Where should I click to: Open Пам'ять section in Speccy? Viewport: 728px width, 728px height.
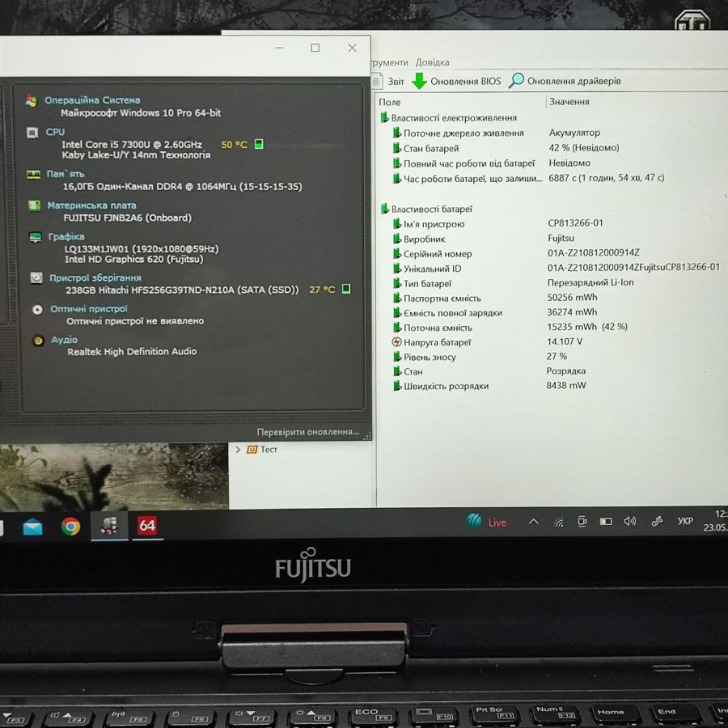[x=66, y=174]
